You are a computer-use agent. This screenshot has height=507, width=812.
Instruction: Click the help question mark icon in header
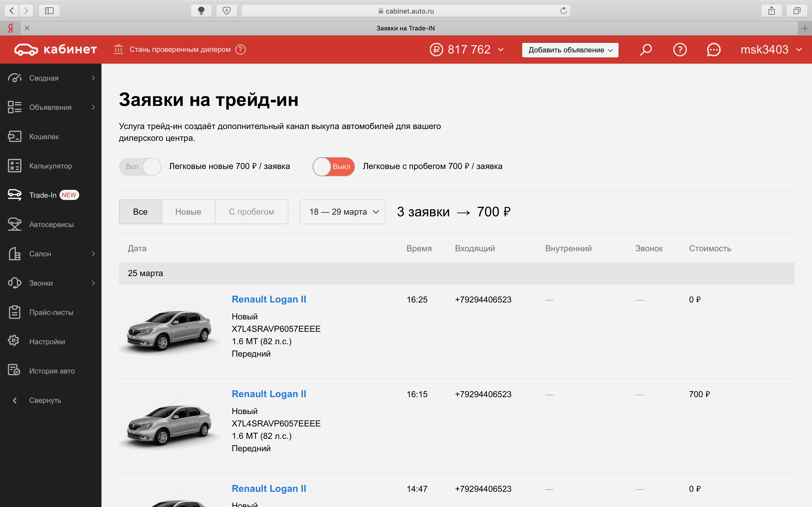[x=680, y=50]
